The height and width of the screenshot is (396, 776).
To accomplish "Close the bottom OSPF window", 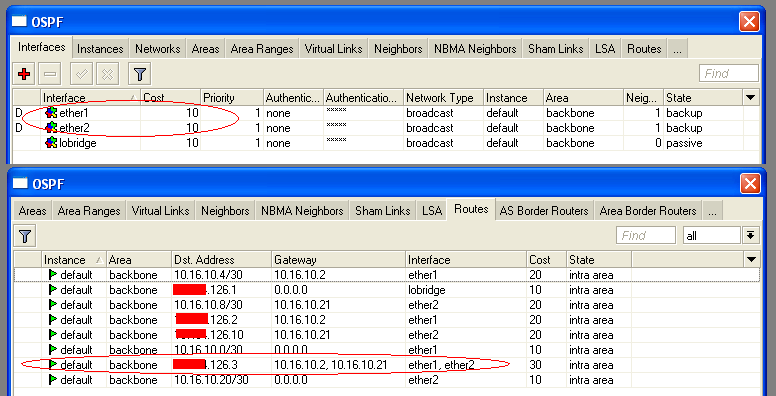I will [x=750, y=184].
